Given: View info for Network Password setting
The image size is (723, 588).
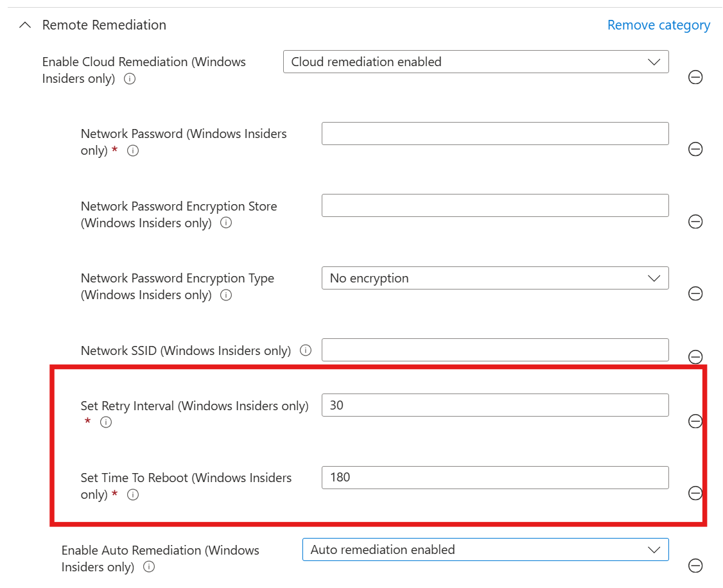Looking at the screenshot, I should tap(132, 150).
